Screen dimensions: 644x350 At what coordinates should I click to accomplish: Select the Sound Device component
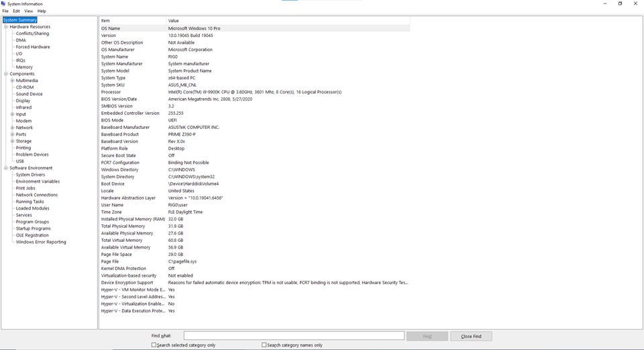(x=29, y=94)
